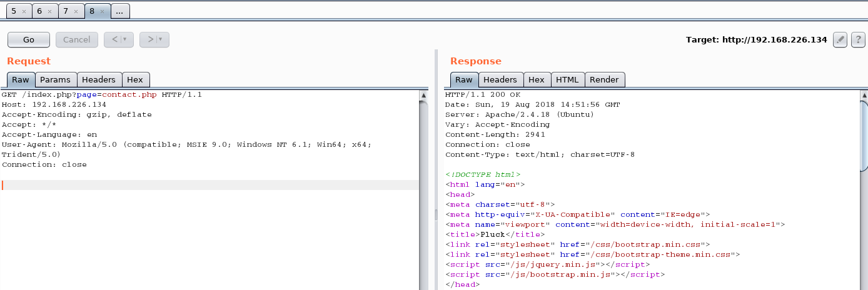Click 'Accept-Language: en' line

(49, 134)
